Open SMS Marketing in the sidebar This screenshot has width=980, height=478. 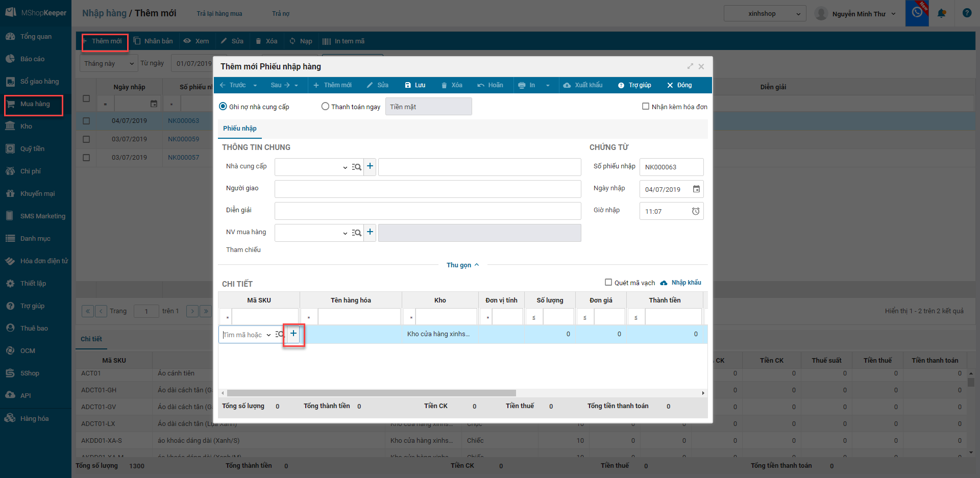(x=35, y=216)
